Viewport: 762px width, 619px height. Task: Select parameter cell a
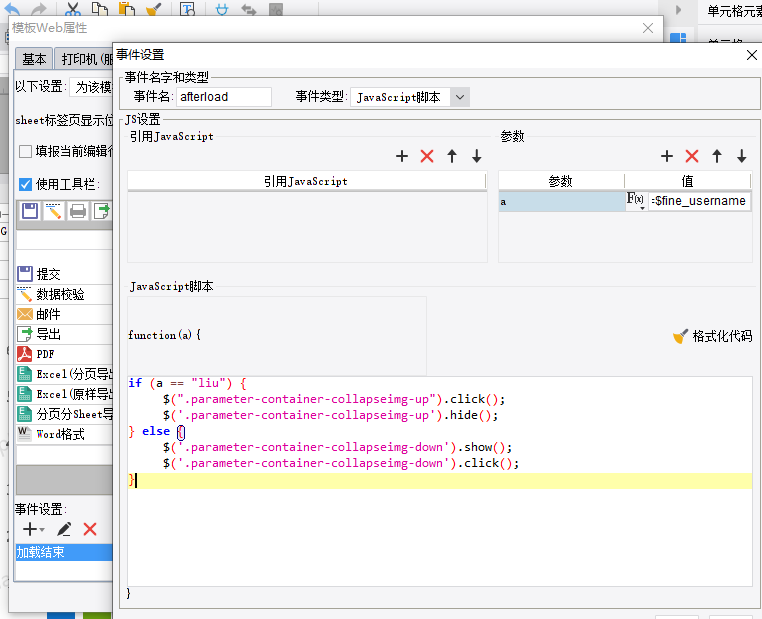(562, 201)
